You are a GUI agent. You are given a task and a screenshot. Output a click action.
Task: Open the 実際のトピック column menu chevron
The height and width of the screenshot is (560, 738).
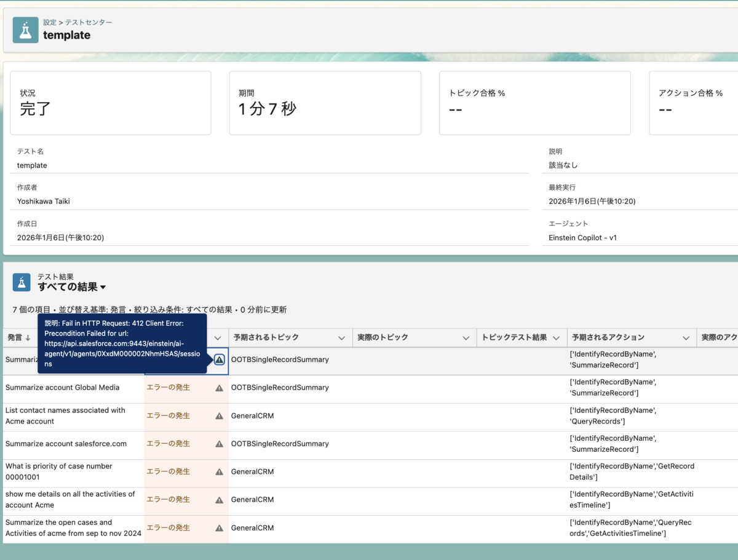click(x=466, y=337)
